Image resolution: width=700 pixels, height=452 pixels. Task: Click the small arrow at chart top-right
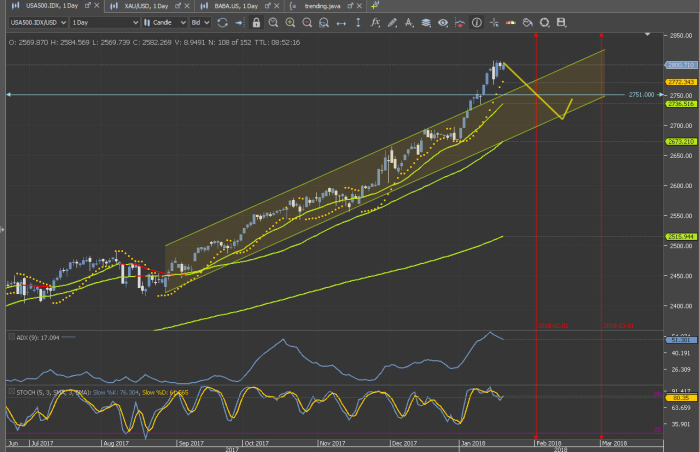tap(647, 34)
